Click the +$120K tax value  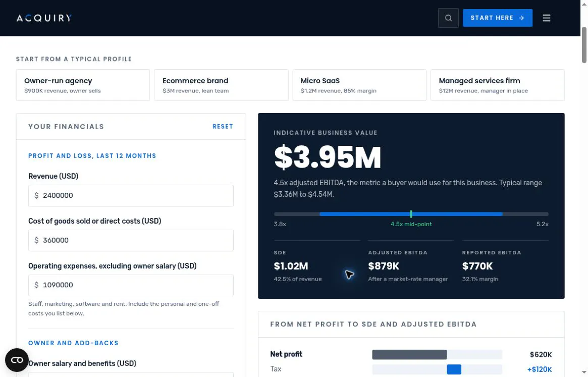pyautogui.click(x=539, y=370)
